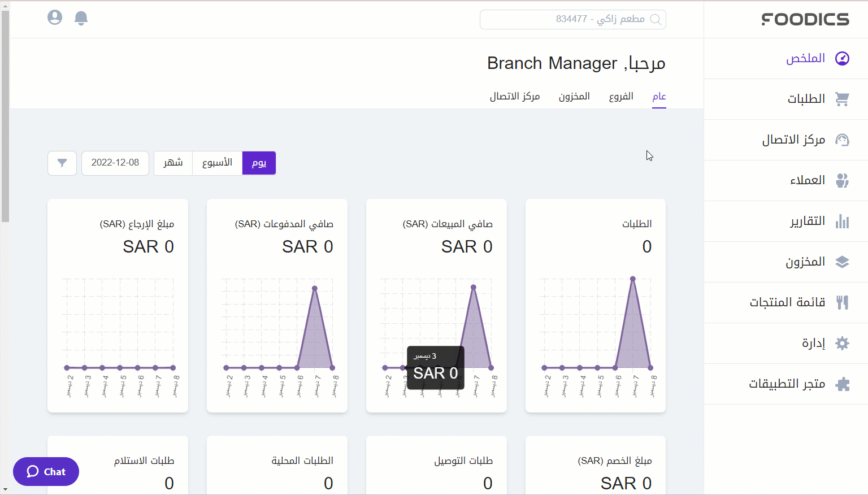Open the 2022-12-08 date picker
This screenshot has width=868, height=495.
click(x=115, y=163)
